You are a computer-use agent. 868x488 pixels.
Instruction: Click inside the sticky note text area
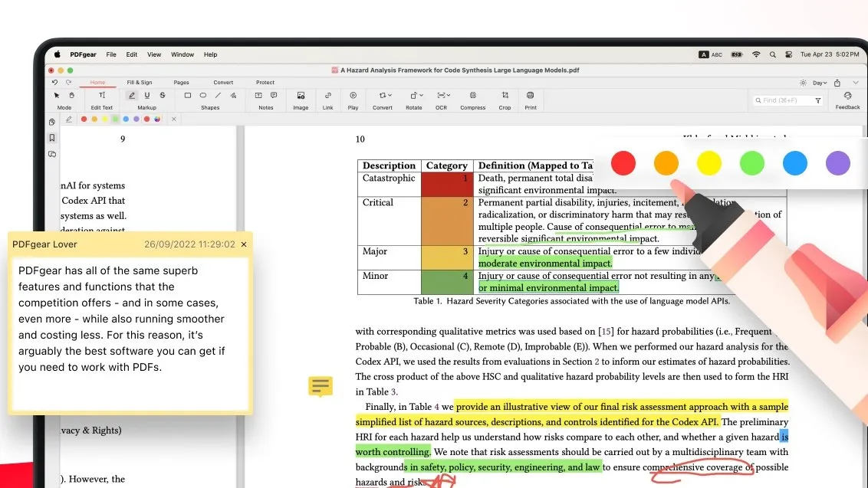(x=130, y=334)
